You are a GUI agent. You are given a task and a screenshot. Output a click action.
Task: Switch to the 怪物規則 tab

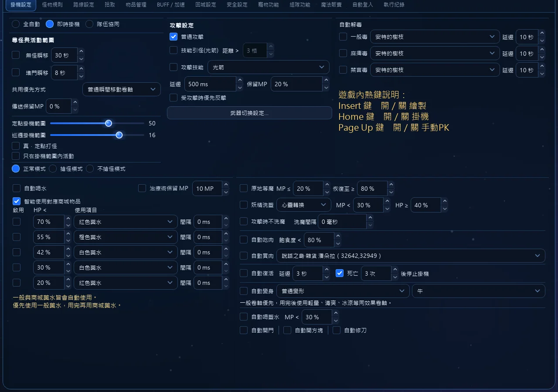52,5
